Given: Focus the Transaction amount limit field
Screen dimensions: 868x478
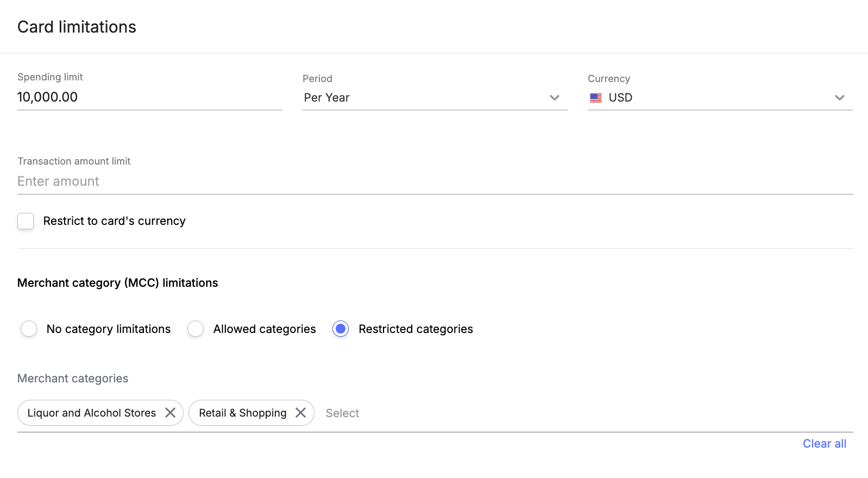Looking at the screenshot, I should [435, 181].
